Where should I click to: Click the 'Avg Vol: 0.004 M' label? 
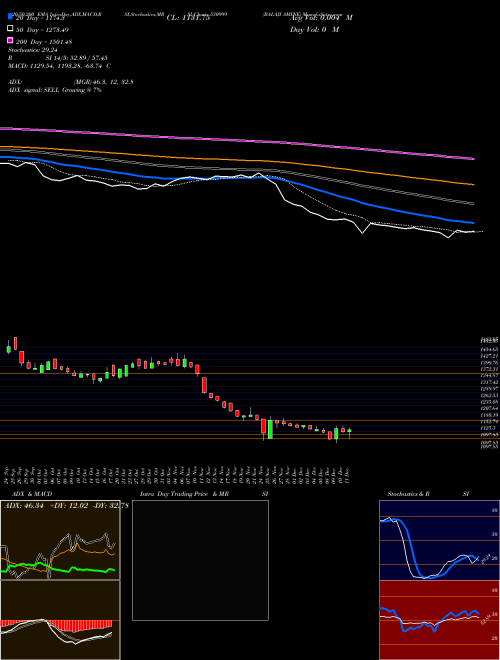click(x=321, y=18)
